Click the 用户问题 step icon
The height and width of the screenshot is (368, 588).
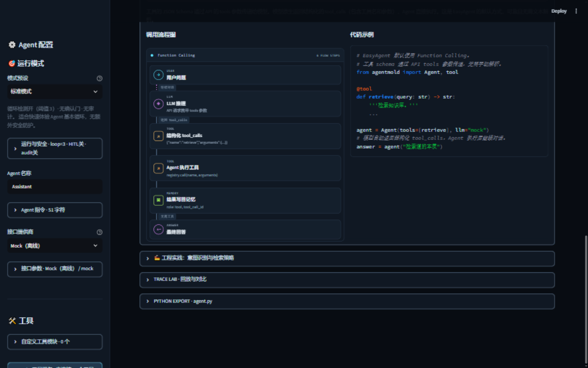[x=158, y=75]
